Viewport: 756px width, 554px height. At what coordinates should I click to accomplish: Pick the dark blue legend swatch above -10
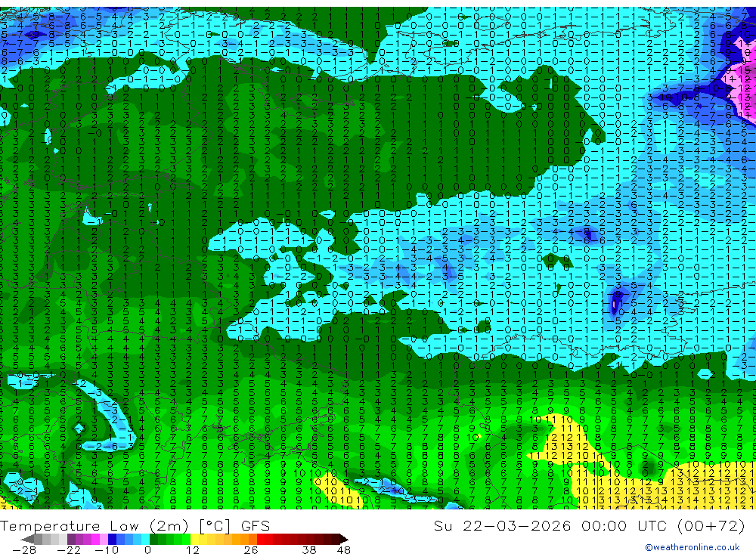click(x=112, y=539)
